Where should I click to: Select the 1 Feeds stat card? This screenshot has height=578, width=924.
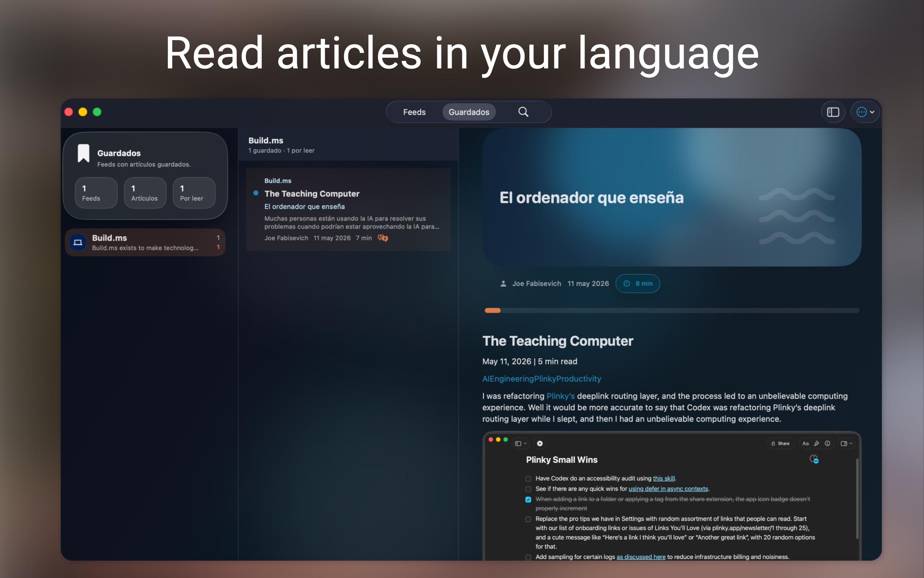coord(96,193)
